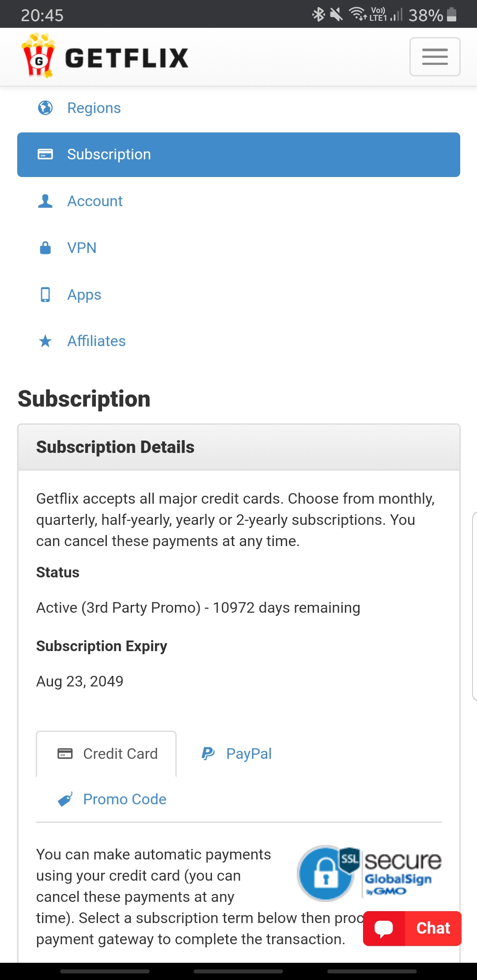Viewport: 477px width, 980px height.
Task: Click the Promo Code tag icon
Action: 65,799
